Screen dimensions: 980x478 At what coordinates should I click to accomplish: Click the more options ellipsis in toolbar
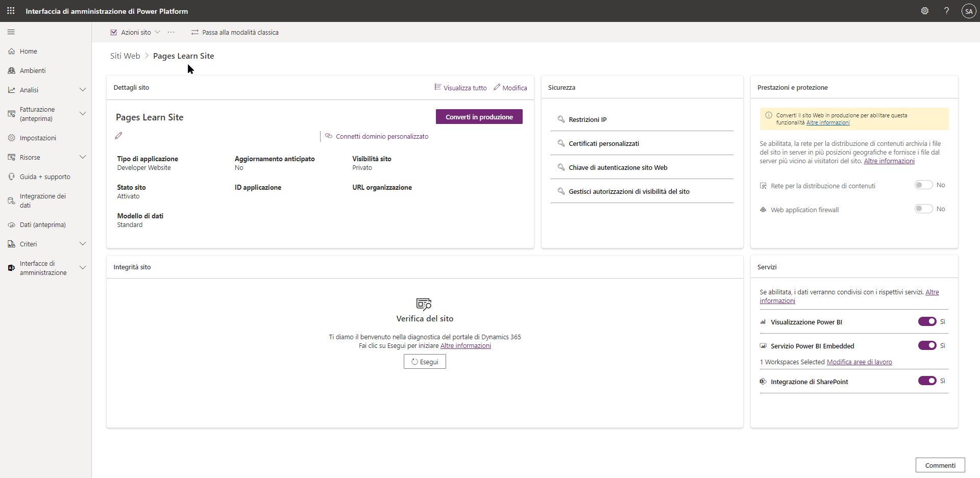point(171,32)
